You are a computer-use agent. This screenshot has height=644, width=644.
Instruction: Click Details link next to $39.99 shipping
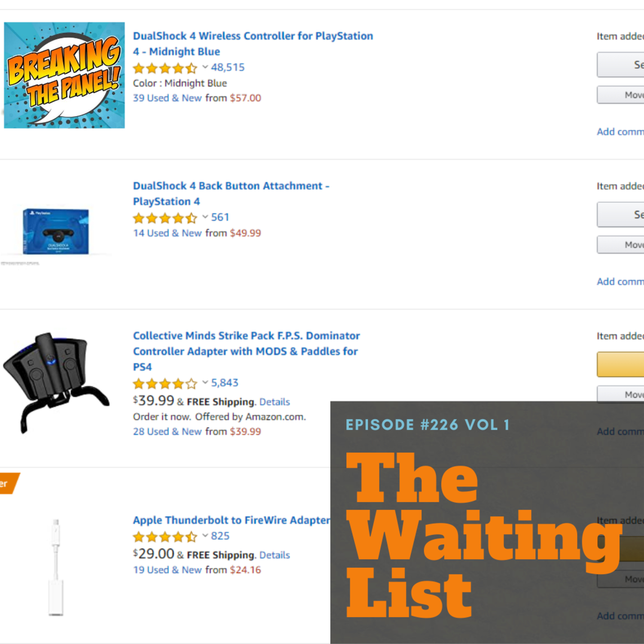(x=274, y=402)
